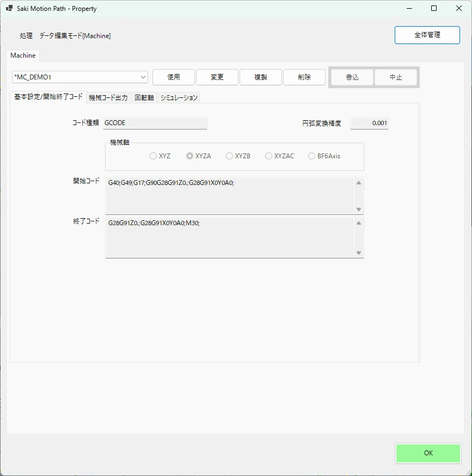This screenshot has width=472, height=476.
Task: Click the データ編集モード[Machine] text
Action: point(75,36)
